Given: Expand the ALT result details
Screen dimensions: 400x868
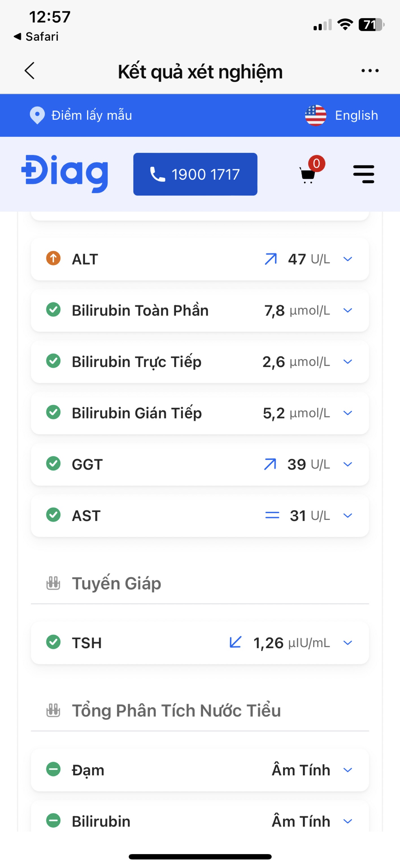Looking at the screenshot, I should [x=347, y=259].
